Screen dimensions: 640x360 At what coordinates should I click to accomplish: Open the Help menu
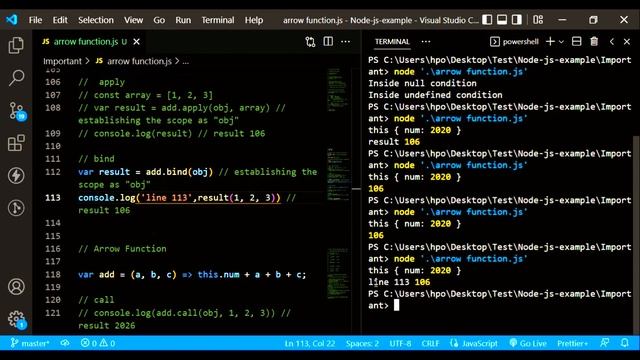click(x=254, y=20)
